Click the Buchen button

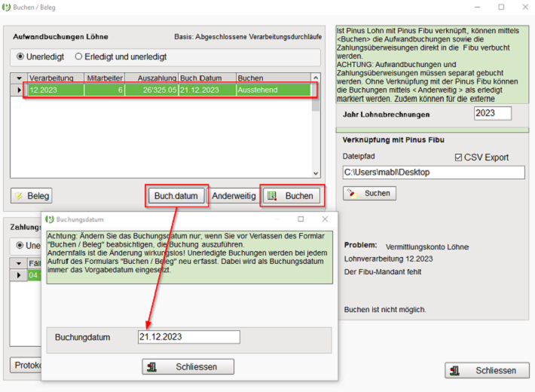292,196
